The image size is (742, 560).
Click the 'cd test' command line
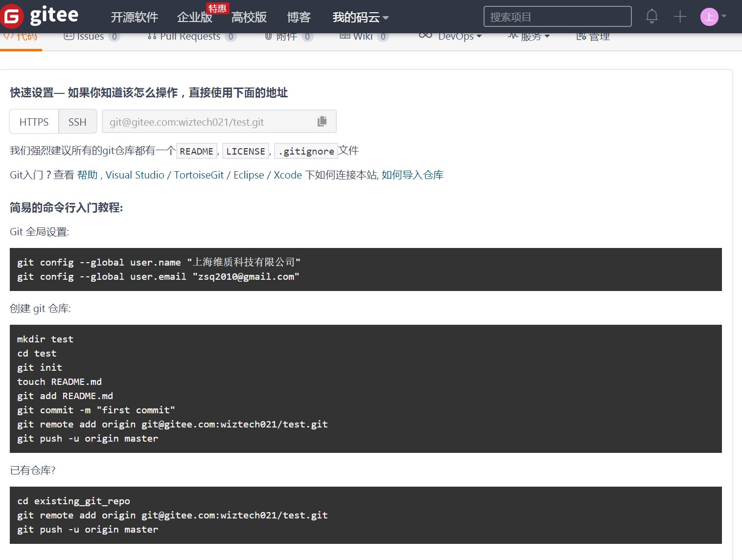pos(37,354)
